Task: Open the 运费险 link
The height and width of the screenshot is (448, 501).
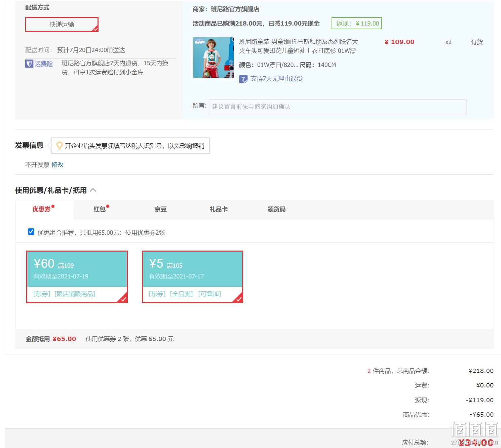Action: 44,64
